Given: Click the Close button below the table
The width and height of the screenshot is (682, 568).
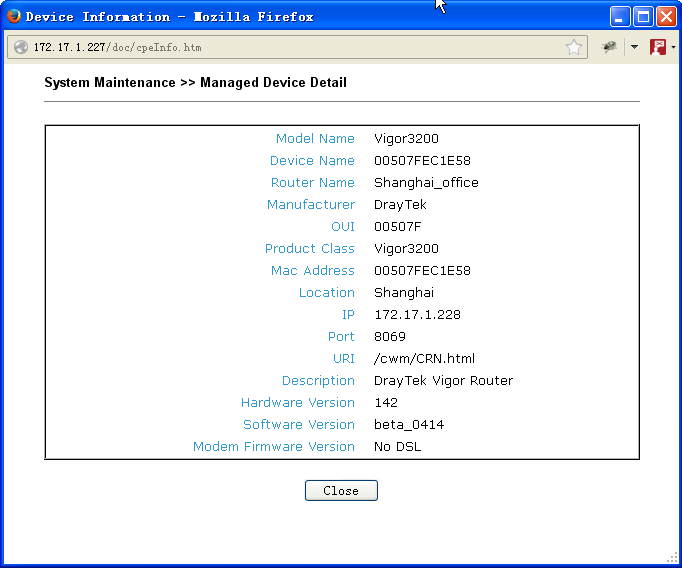Looking at the screenshot, I should click(341, 491).
